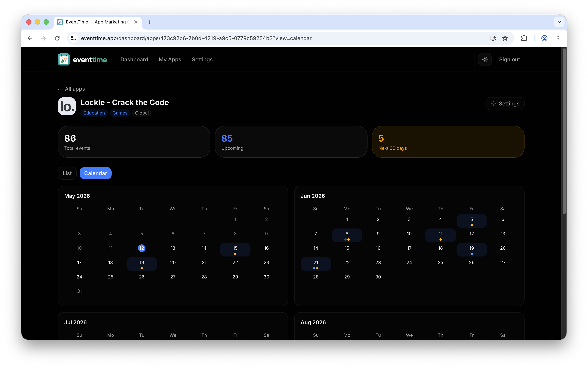
Task: Switch to the List view
Action: pos(67,173)
